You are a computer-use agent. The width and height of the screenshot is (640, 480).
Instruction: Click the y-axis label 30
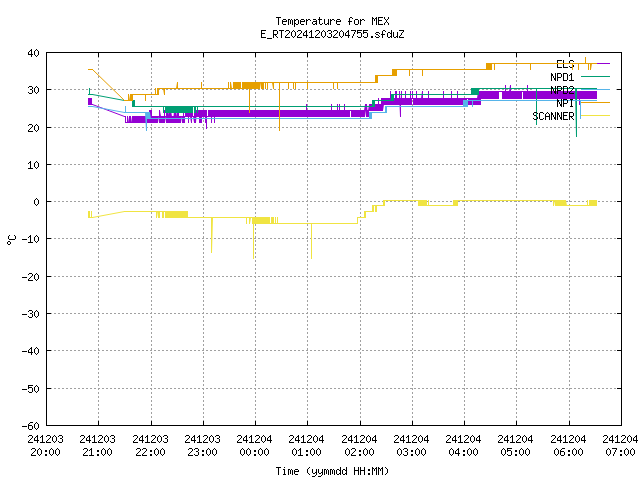(33, 90)
